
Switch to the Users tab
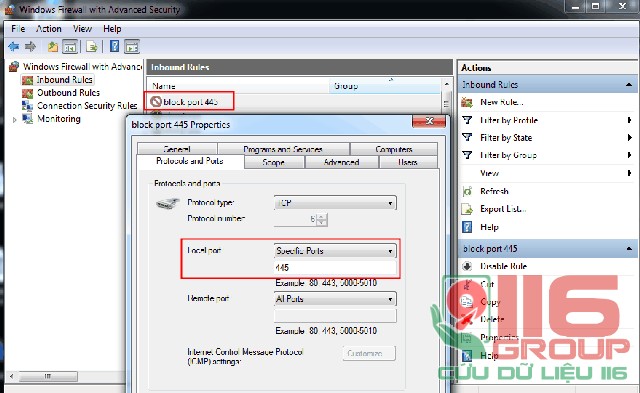coord(407,162)
